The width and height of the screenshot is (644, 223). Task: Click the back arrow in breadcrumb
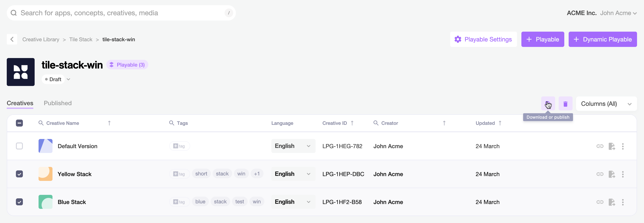(12, 39)
